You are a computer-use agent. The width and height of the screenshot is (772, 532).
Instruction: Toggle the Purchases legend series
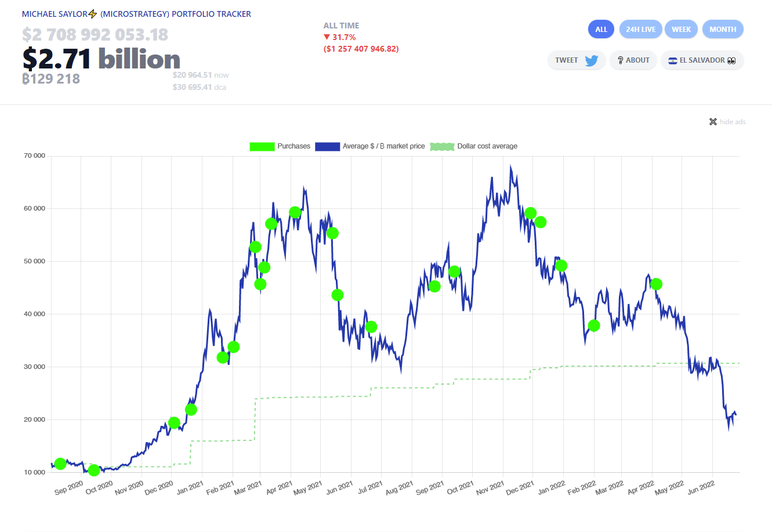pos(280,146)
